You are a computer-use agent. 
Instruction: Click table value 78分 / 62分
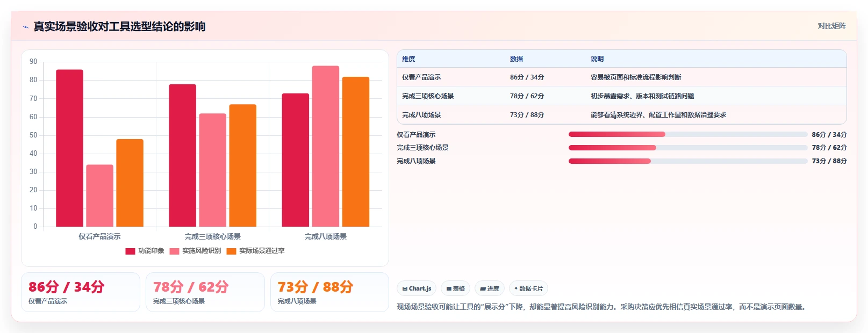pyautogui.click(x=527, y=96)
